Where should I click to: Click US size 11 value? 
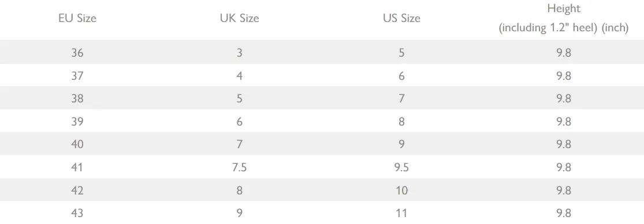(x=401, y=214)
